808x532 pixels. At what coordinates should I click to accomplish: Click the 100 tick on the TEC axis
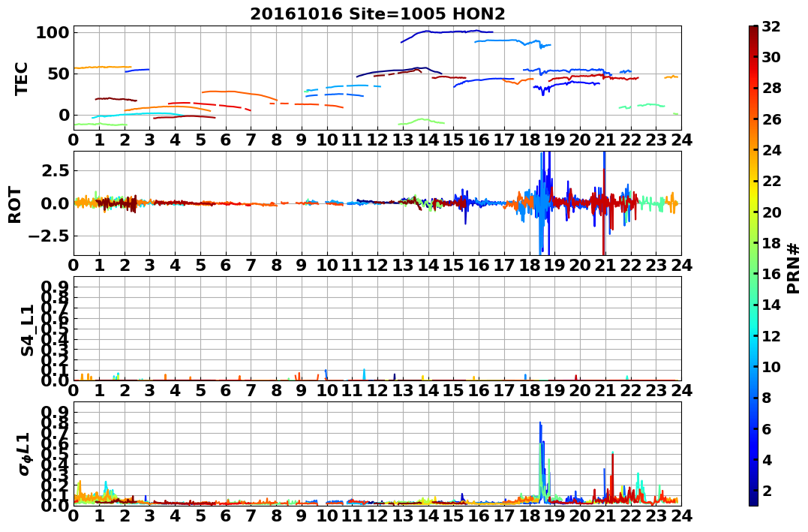[52, 32]
